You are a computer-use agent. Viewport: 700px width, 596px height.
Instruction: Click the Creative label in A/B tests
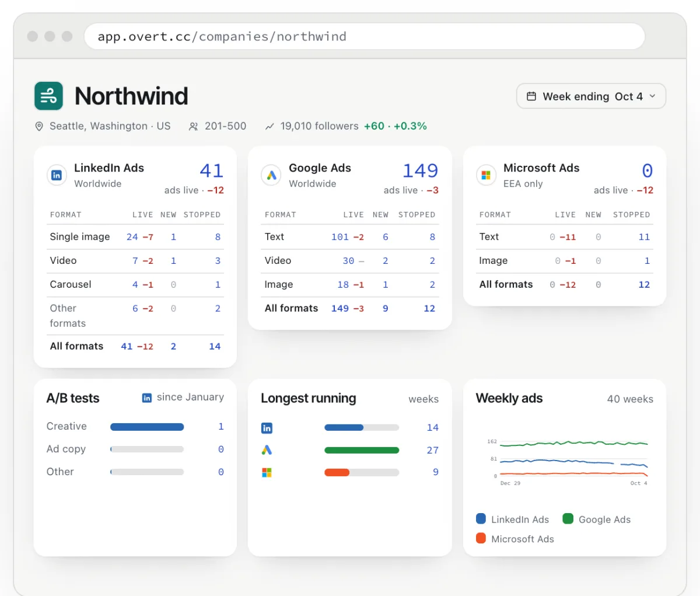(x=66, y=426)
